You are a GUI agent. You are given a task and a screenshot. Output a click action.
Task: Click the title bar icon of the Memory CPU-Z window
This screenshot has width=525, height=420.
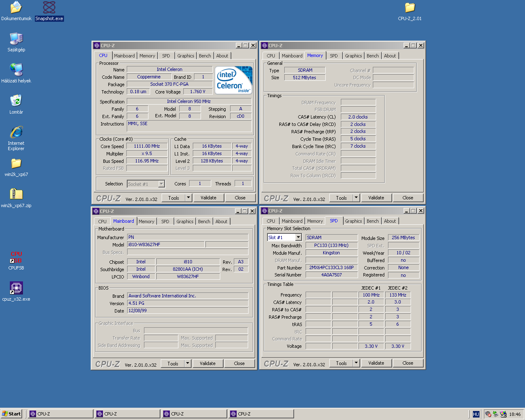265,46
